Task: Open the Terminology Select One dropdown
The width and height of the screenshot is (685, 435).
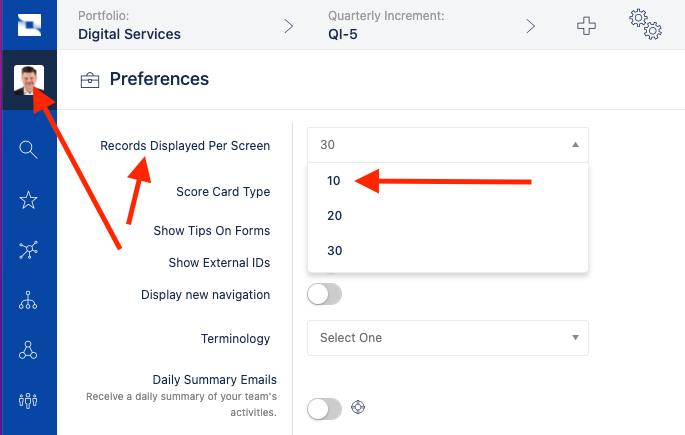Action: point(448,338)
